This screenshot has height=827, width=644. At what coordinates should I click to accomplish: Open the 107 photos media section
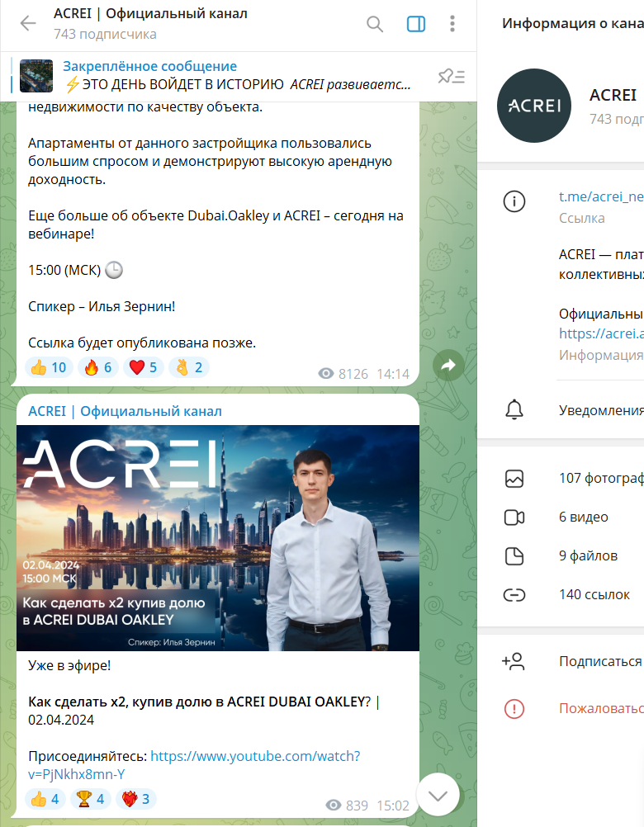pos(578,478)
